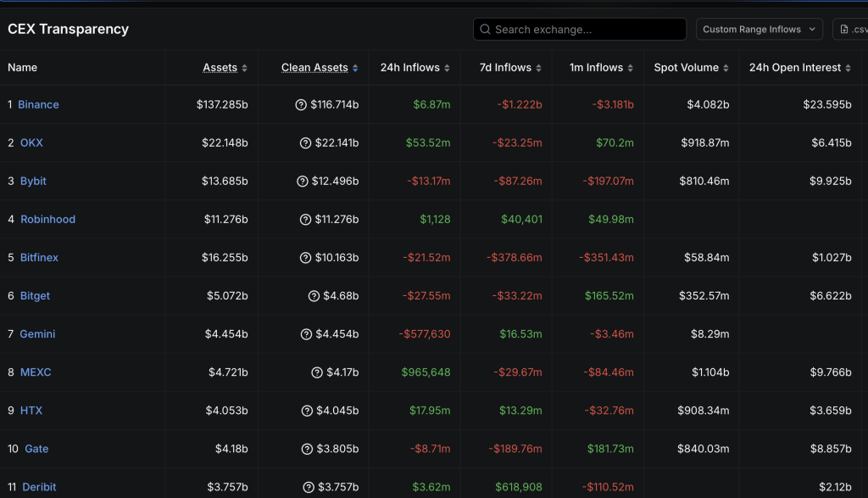Click the info icon beside Bybit's $12.496b
Screen dimensions: 868x498
[x=303, y=182]
